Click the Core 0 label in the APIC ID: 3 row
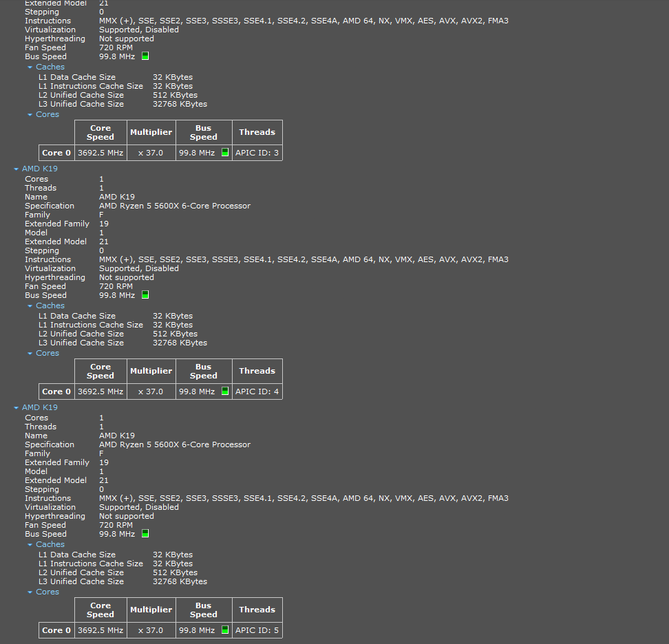This screenshot has width=669, height=644. click(x=56, y=153)
